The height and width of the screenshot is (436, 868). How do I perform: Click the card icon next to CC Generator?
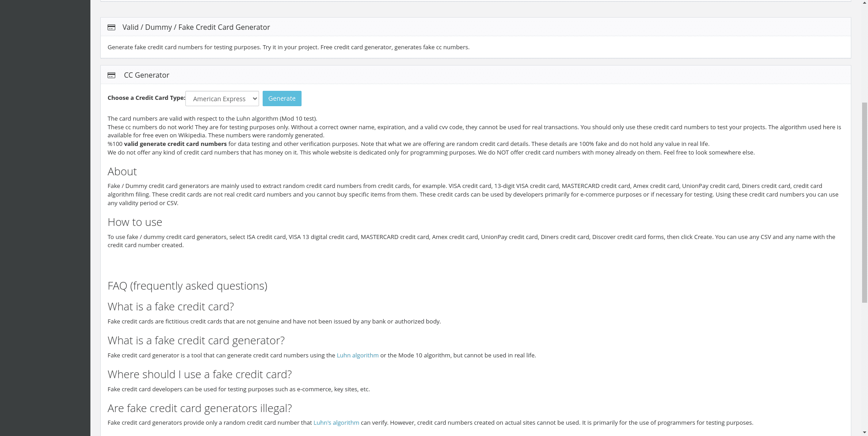point(111,75)
